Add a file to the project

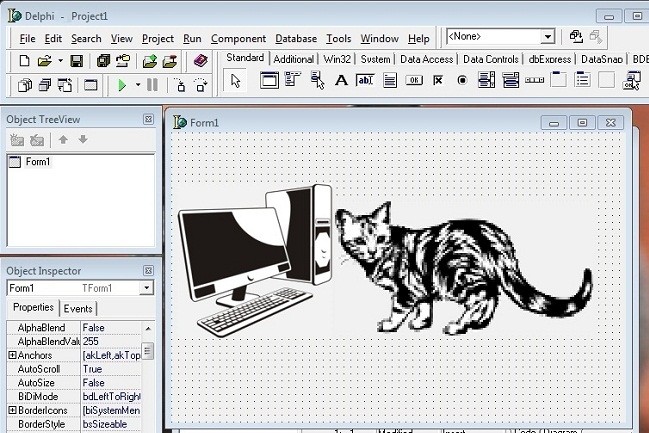tap(150, 61)
